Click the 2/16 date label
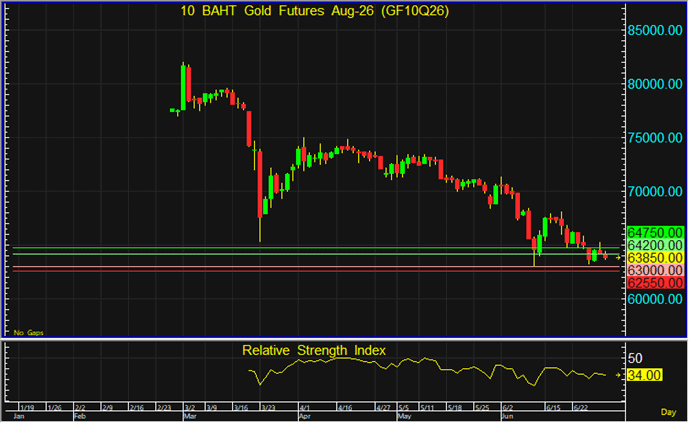Screen dimensions: 689x423 [x=137, y=408]
